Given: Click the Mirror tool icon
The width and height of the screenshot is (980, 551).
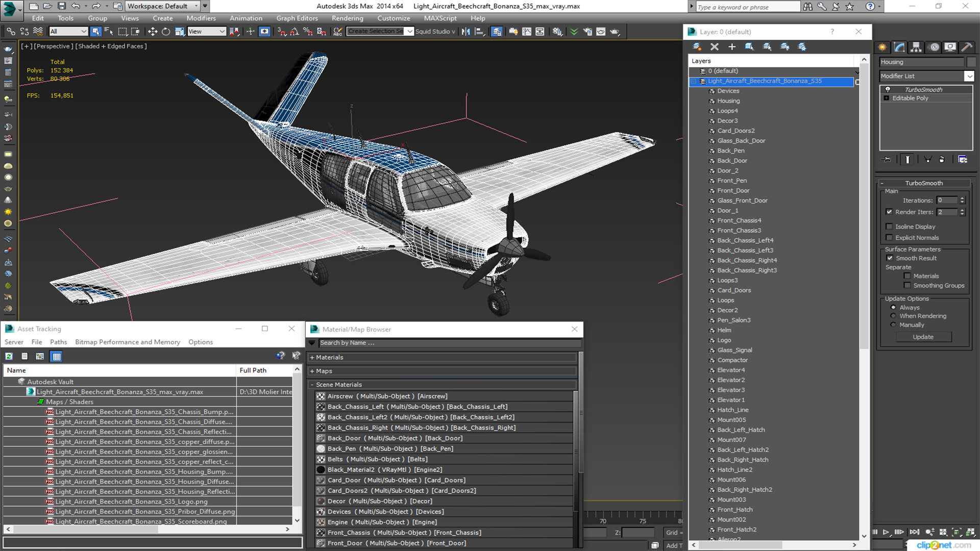Looking at the screenshot, I should [465, 32].
